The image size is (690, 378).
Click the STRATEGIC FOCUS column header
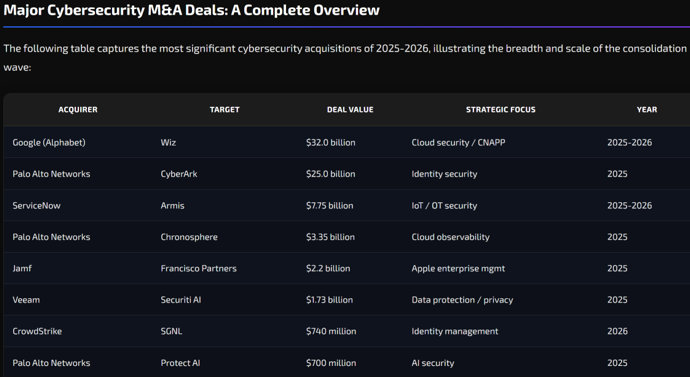[x=501, y=110]
